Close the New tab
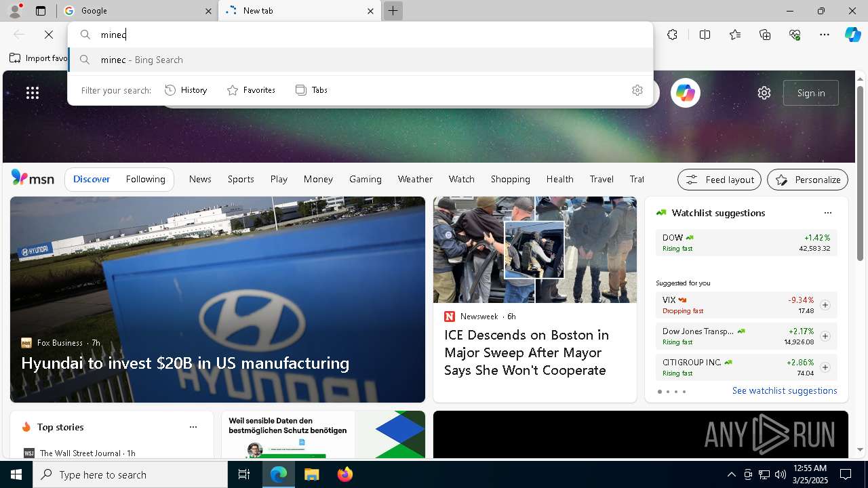Screen dimensions: 868x488 point(370,11)
